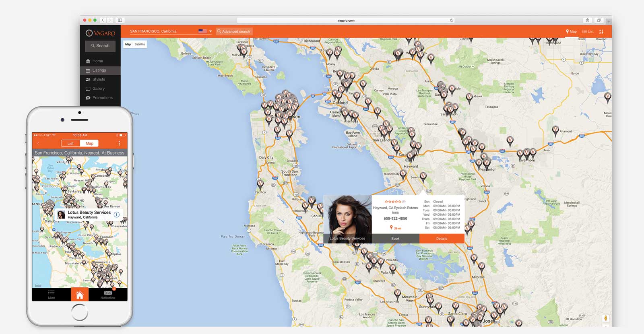Click the browser back arrow

point(103,20)
